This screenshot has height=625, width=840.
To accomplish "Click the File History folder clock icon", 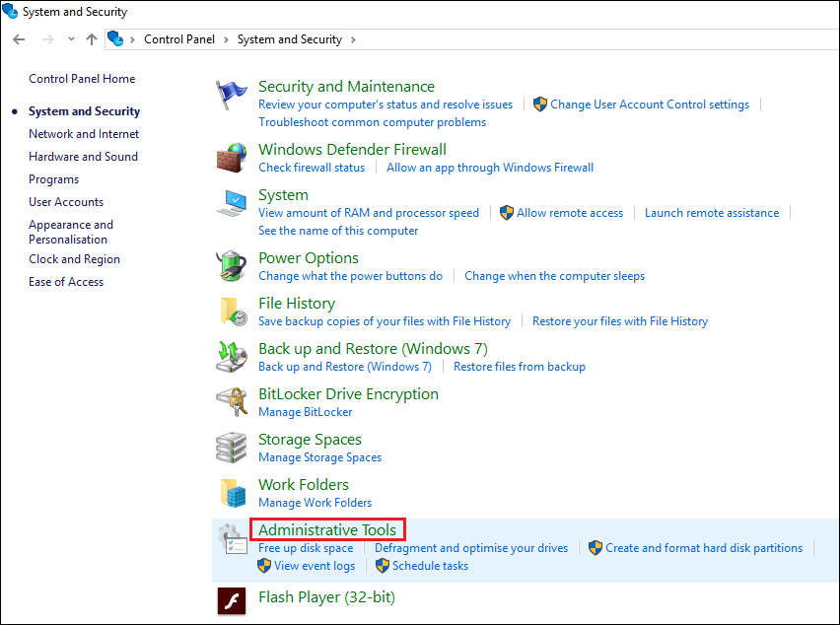I will tap(234, 312).
